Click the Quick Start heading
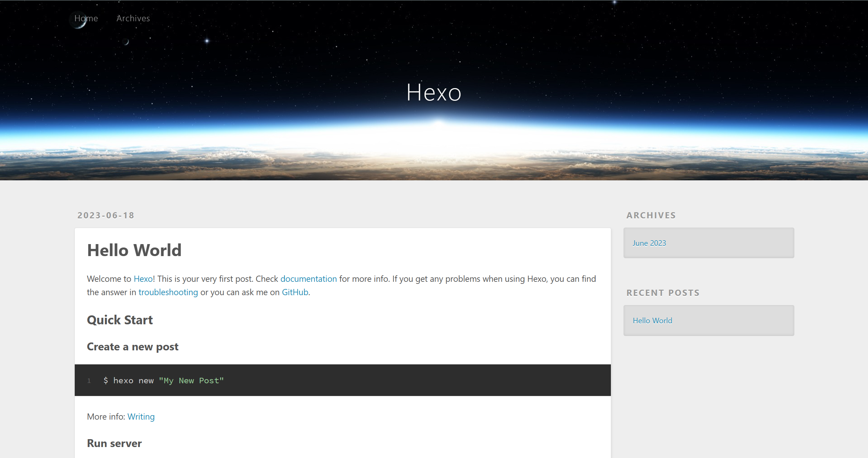This screenshot has height=458, width=868. pos(120,320)
